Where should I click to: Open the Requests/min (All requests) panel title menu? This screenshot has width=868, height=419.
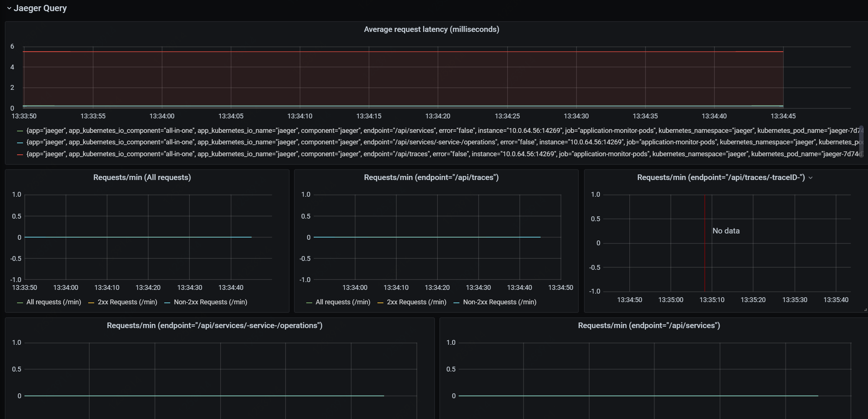142,177
